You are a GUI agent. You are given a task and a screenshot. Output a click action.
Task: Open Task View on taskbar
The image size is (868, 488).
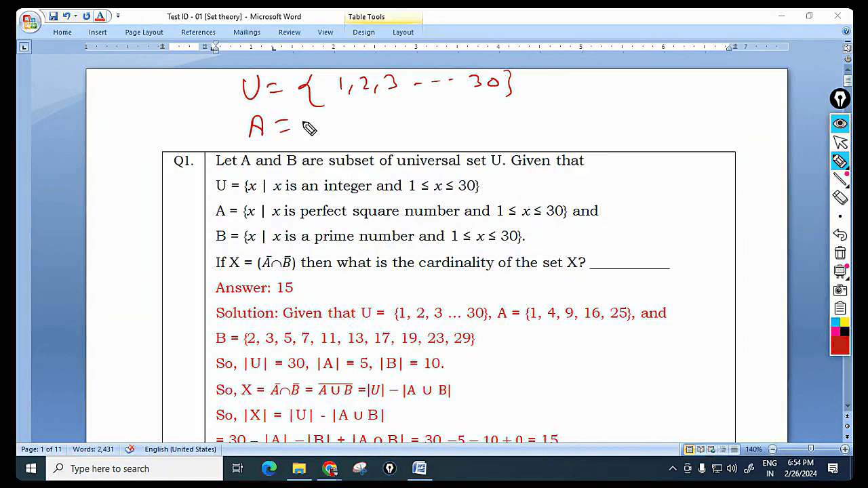(x=238, y=468)
